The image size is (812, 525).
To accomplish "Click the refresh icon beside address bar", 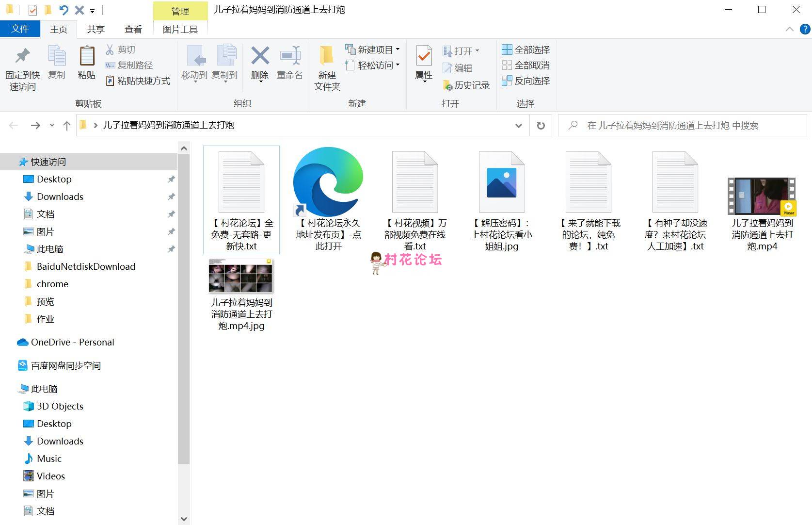I will pyautogui.click(x=541, y=126).
